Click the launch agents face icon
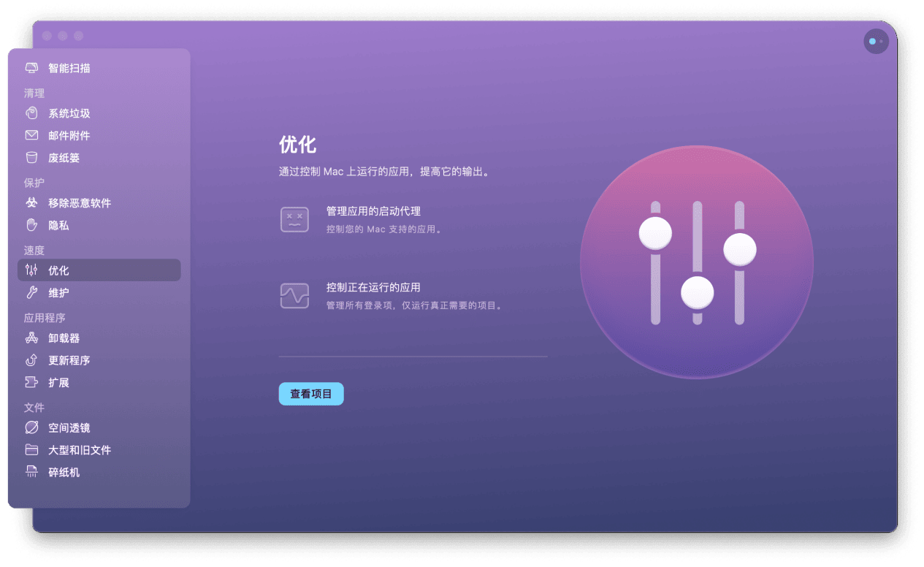924x567 pixels. pyautogui.click(x=295, y=220)
